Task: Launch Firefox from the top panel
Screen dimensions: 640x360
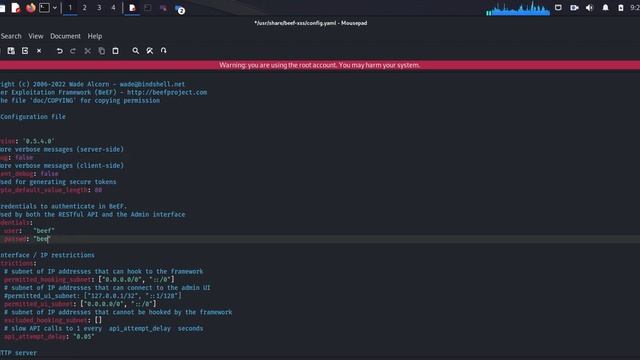Action: point(31,8)
